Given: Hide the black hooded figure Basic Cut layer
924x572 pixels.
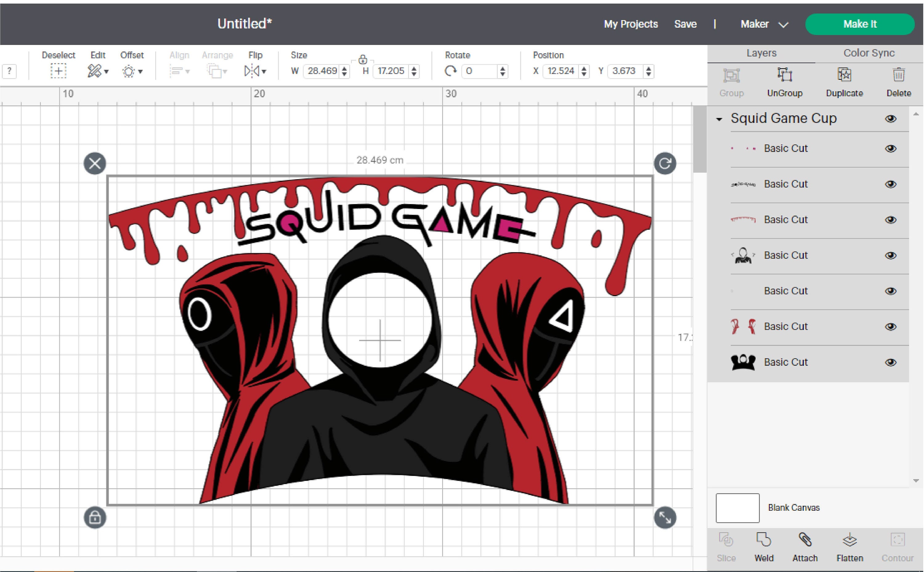Looking at the screenshot, I should [x=891, y=255].
